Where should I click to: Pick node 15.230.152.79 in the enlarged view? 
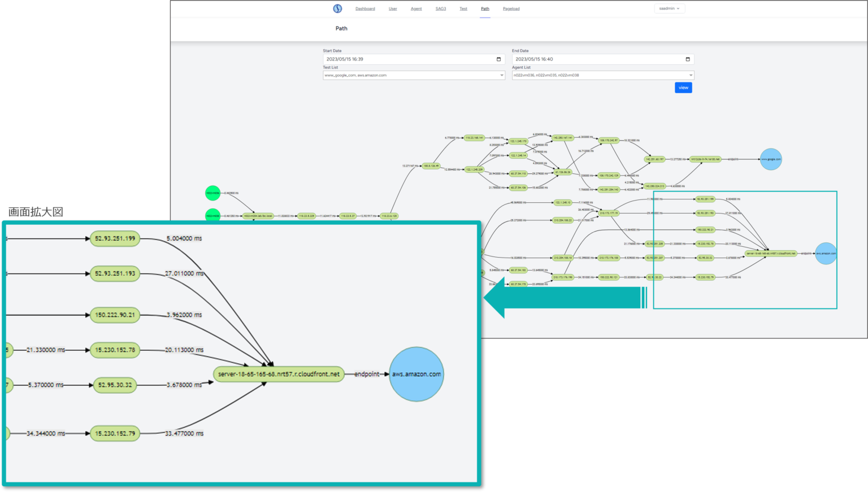pyautogui.click(x=115, y=434)
